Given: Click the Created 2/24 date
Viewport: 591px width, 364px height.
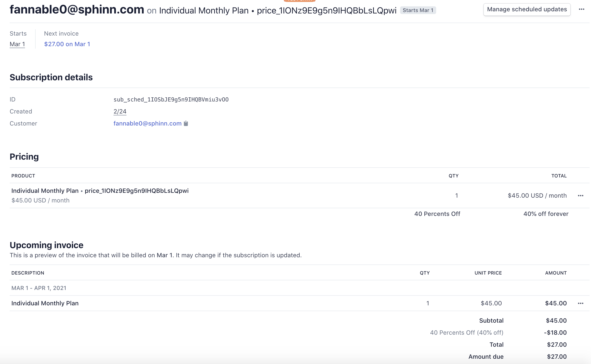Looking at the screenshot, I should pos(120,112).
